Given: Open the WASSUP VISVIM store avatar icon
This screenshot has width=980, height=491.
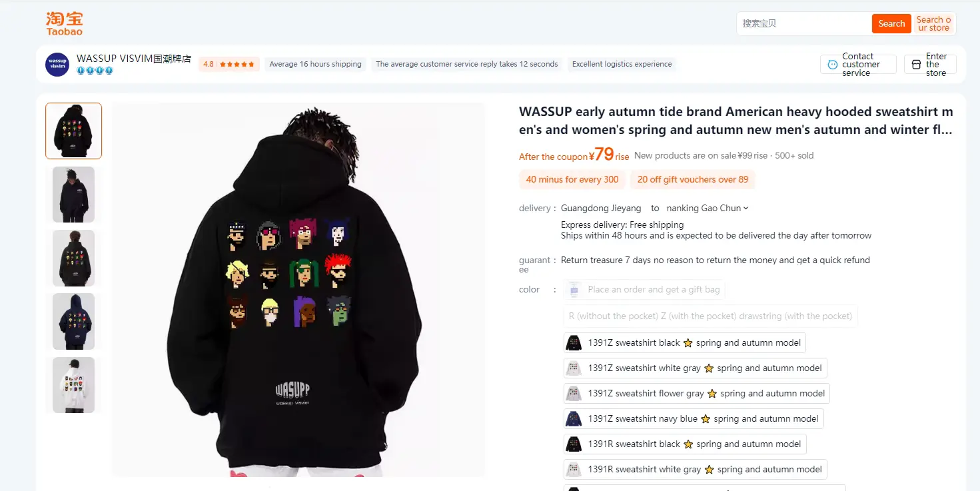Looking at the screenshot, I should (57, 65).
